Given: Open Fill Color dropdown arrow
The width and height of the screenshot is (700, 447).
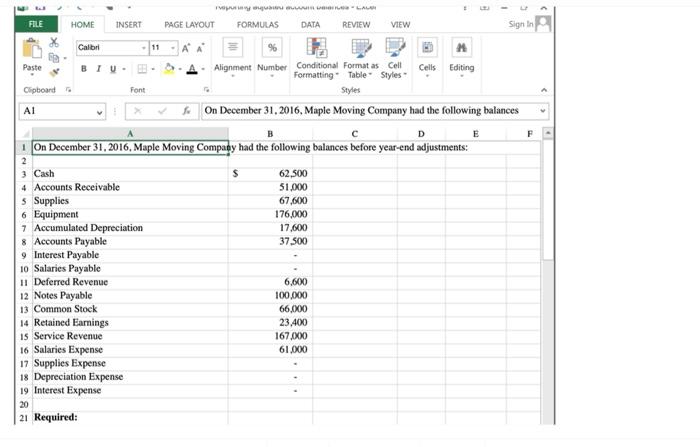Looking at the screenshot, I should [180, 69].
